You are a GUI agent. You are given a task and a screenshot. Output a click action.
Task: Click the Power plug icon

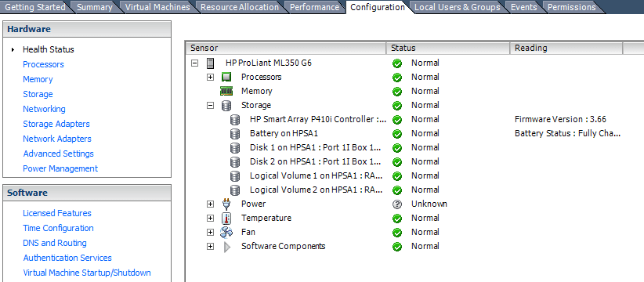(x=226, y=204)
